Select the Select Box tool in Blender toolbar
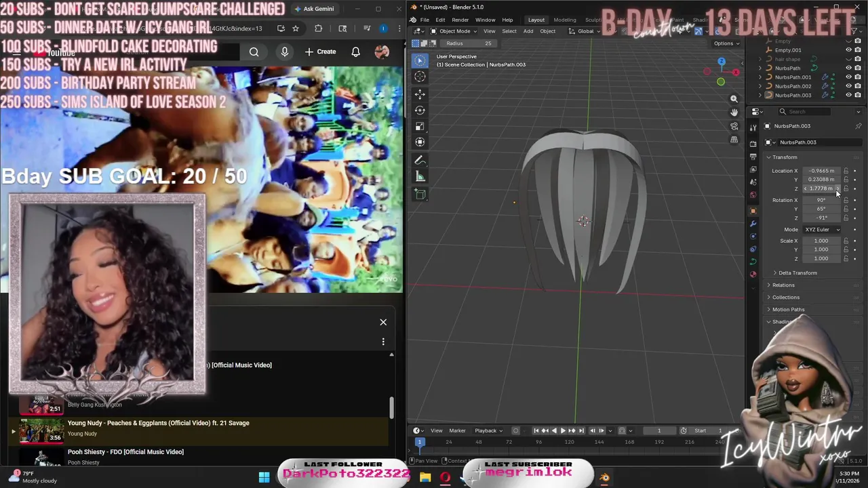Viewport: 868px width, 488px height. (x=420, y=60)
